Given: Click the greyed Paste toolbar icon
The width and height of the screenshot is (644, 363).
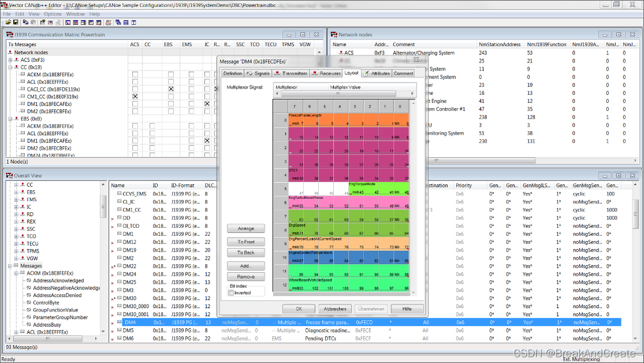Looking at the screenshot, I should pos(33,22).
